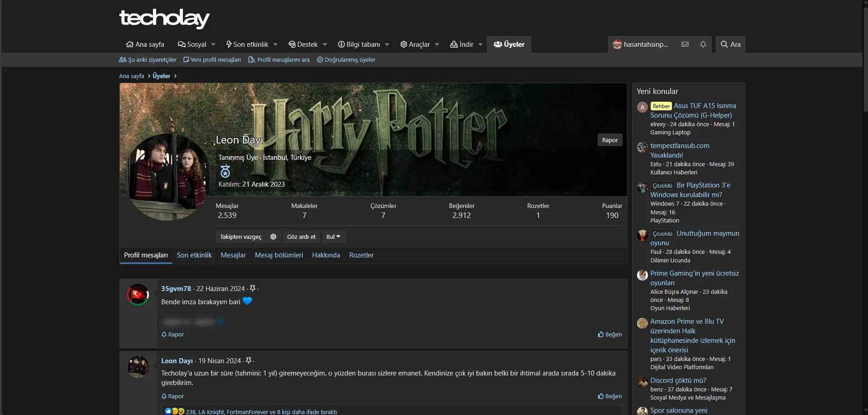This screenshot has width=868, height=415.
Task: Click the pin icon on Leon Dayı's post
Action: [249, 361]
